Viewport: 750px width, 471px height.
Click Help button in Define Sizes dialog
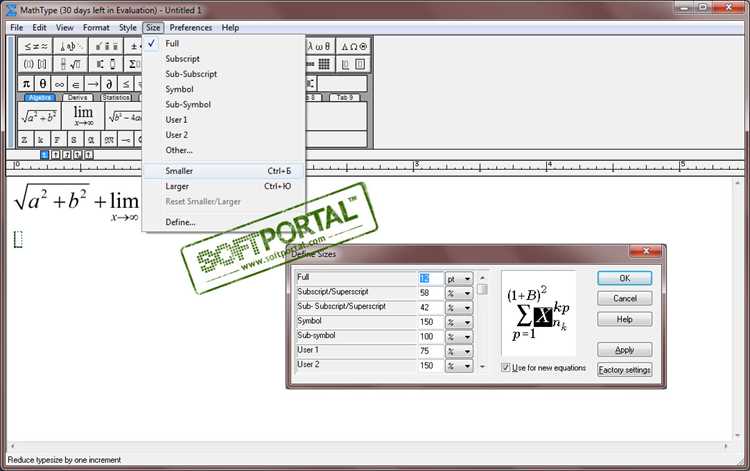[x=625, y=319]
